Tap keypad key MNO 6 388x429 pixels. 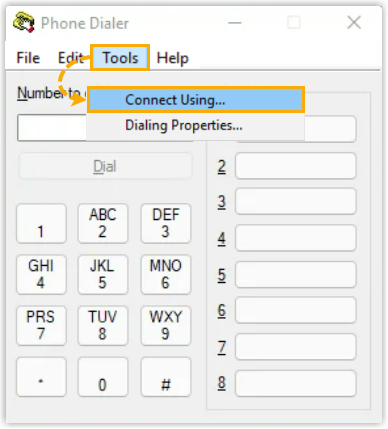coord(166,275)
